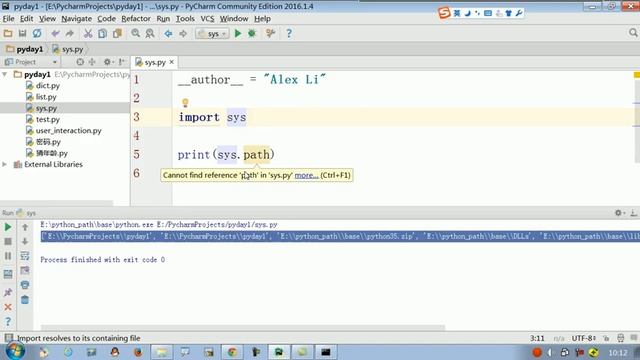Open the Tools menu
Screen dimensions: 640x360
185,19
